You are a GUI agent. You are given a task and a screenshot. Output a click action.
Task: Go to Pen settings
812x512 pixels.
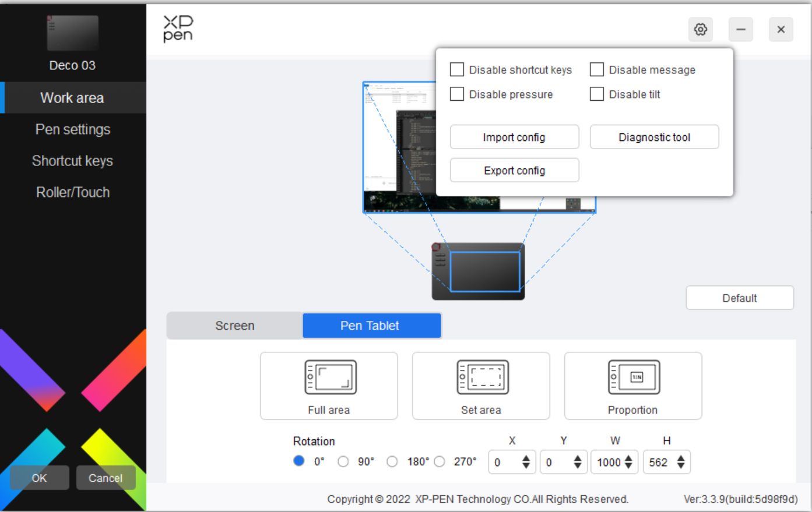[73, 129]
